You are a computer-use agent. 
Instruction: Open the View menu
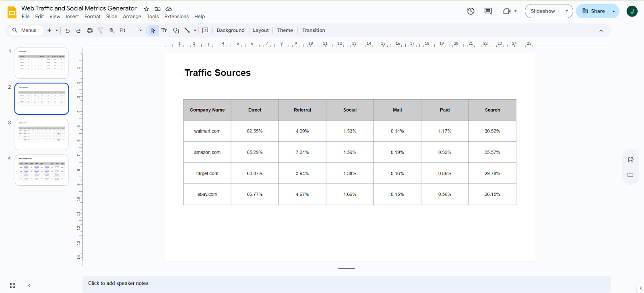pos(55,17)
